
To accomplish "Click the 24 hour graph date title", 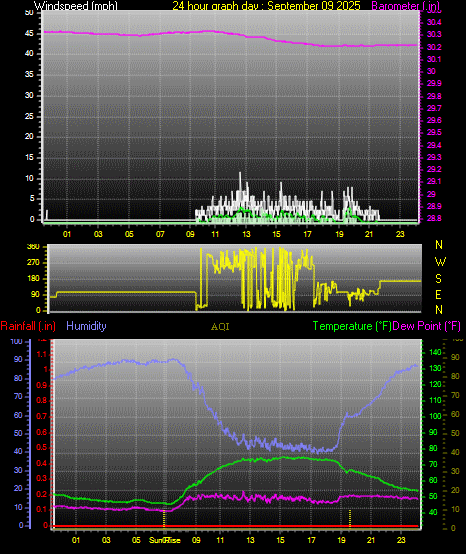I will click(x=266, y=5).
